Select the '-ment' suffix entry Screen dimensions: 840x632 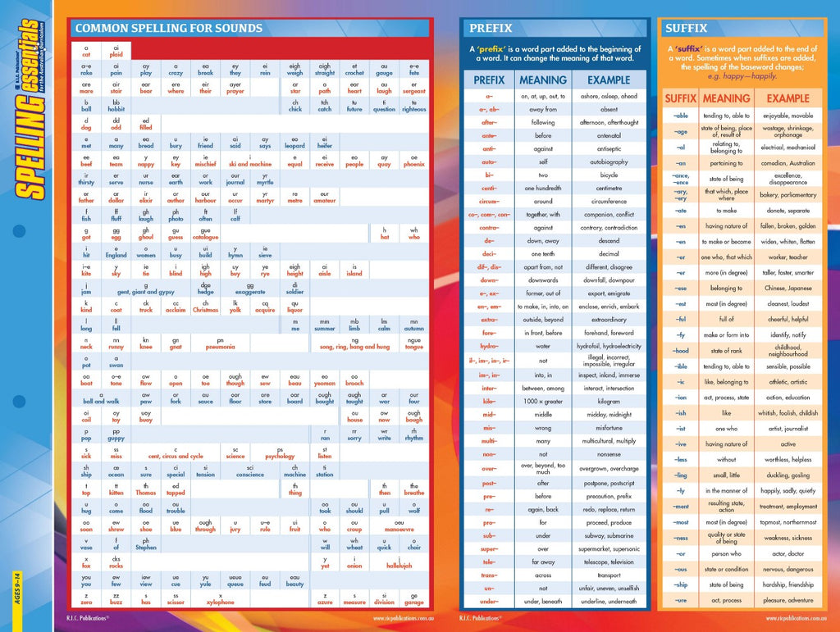point(680,507)
